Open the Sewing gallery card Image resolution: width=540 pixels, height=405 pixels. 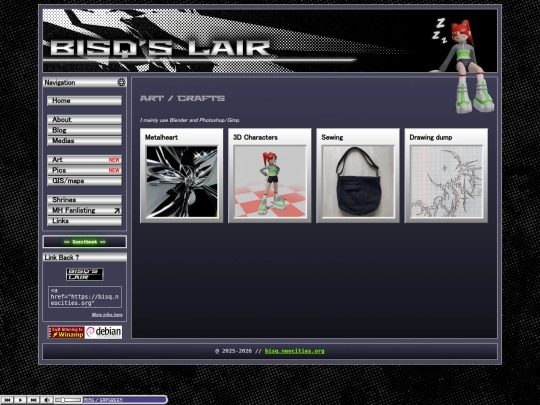click(358, 176)
